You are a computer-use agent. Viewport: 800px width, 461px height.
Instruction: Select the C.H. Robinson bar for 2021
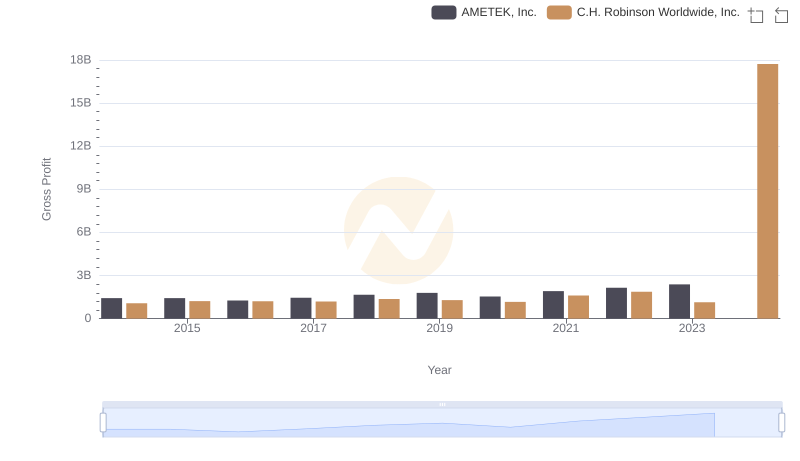[x=579, y=307]
